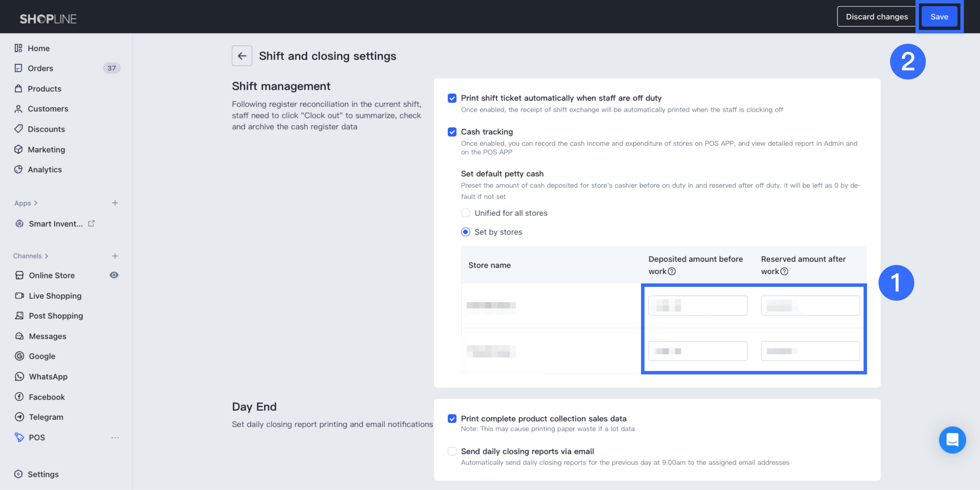Click Discard changes button

877,17
